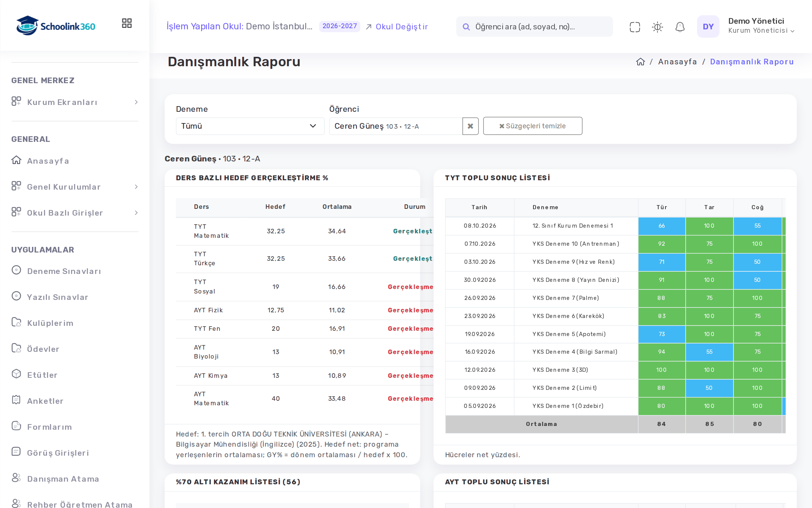Click the student search field

(x=534, y=27)
